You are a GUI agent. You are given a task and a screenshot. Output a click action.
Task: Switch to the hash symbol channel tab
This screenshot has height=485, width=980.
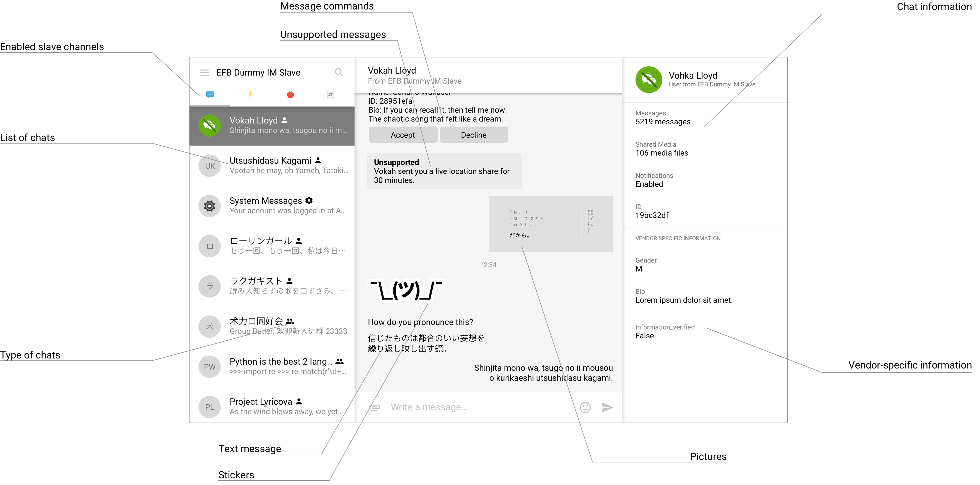331,95
